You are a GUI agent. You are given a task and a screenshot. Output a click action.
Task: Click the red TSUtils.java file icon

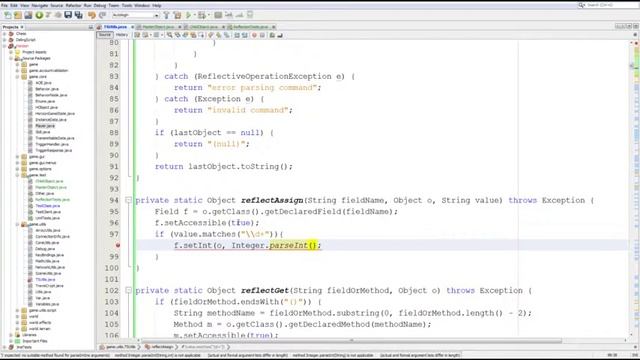click(30, 280)
